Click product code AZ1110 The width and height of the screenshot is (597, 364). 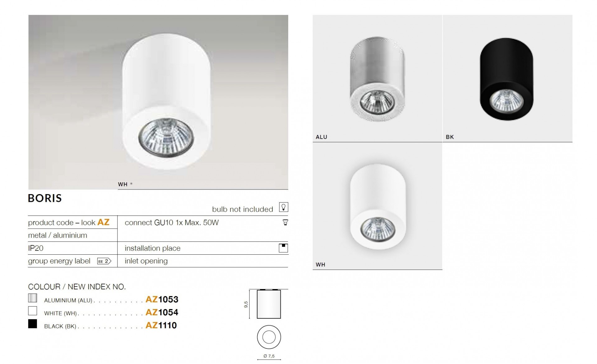click(x=161, y=325)
